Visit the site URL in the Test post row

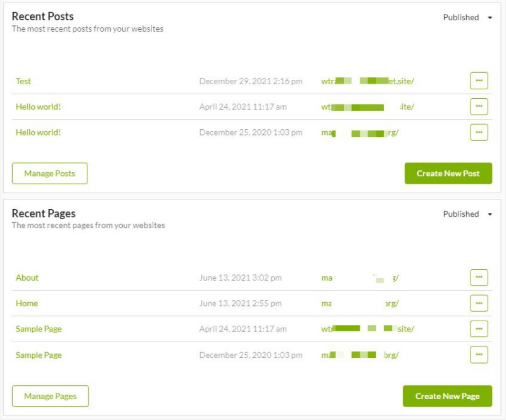point(367,81)
